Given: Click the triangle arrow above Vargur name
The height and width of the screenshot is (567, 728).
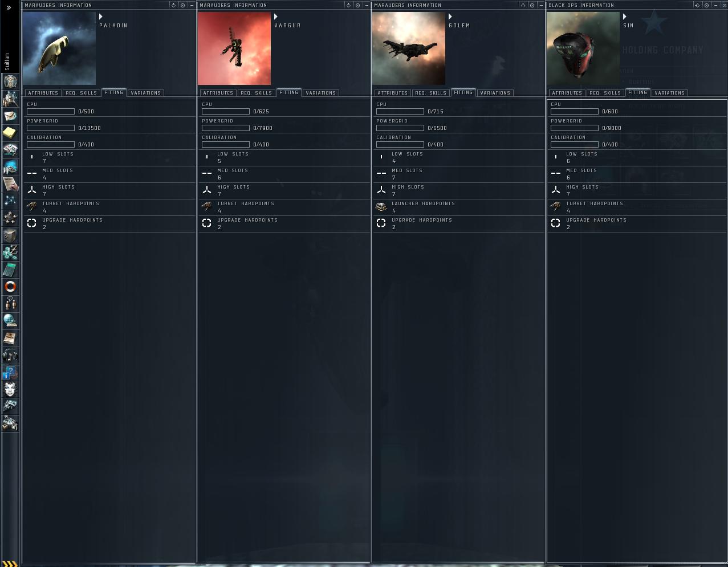Looking at the screenshot, I should (276, 17).
